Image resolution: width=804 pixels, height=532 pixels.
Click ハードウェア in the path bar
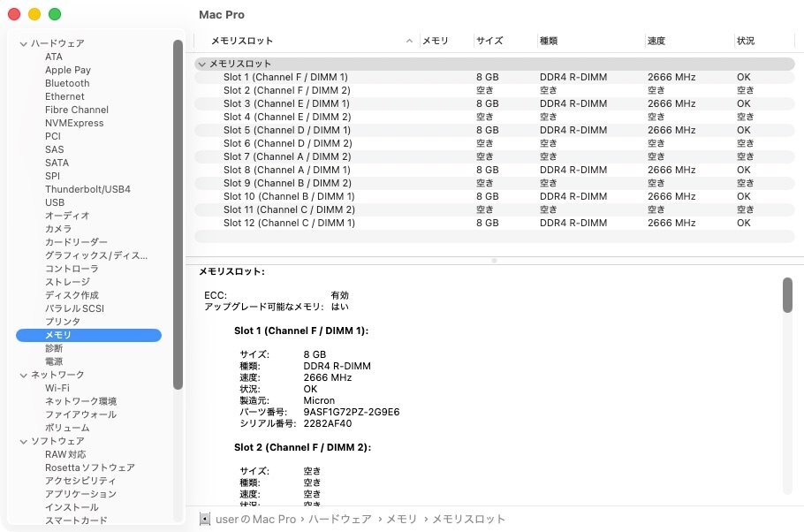click(x=339, y=519)
